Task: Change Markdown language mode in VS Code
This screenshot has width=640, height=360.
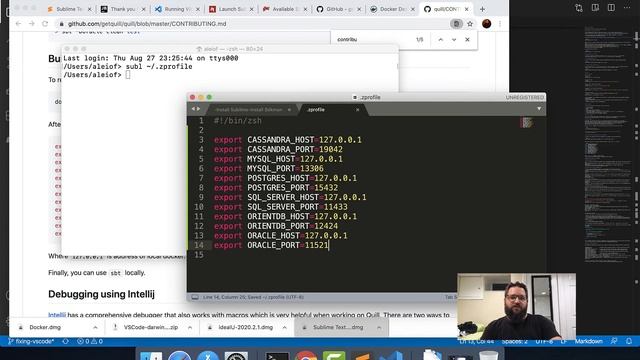Action: [x=588, y=341]
